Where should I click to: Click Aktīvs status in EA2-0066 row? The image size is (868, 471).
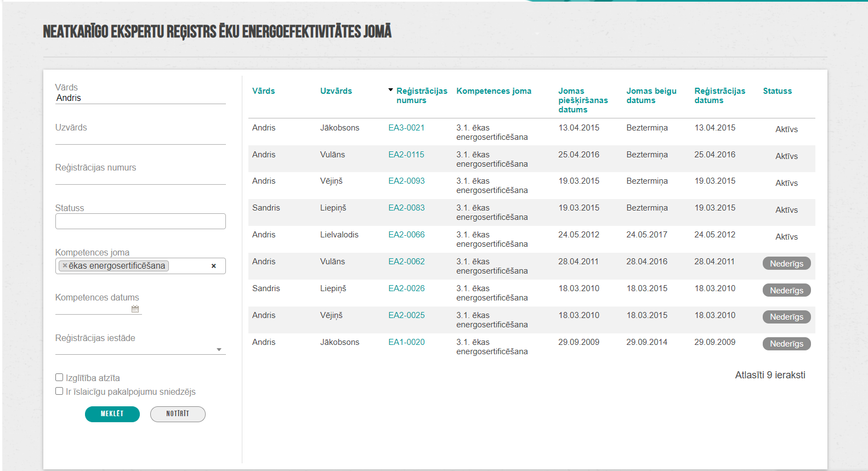(x=786, y=237)
